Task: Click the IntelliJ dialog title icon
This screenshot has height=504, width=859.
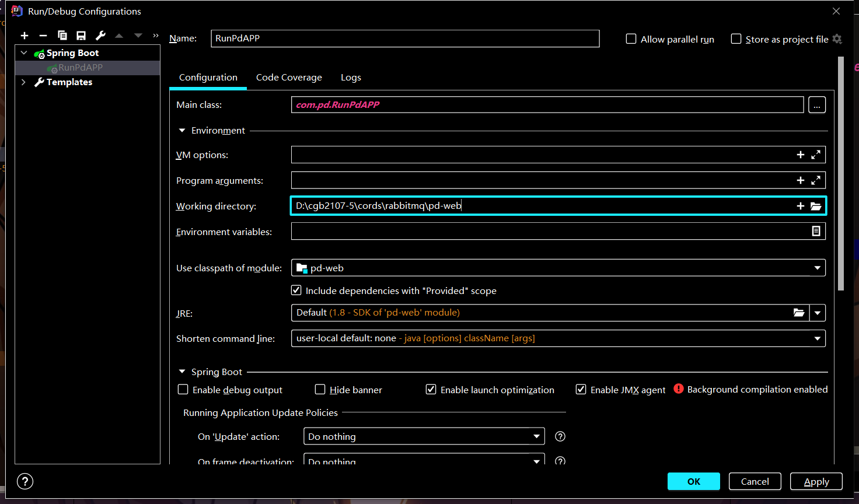Action: coord(17,11)
